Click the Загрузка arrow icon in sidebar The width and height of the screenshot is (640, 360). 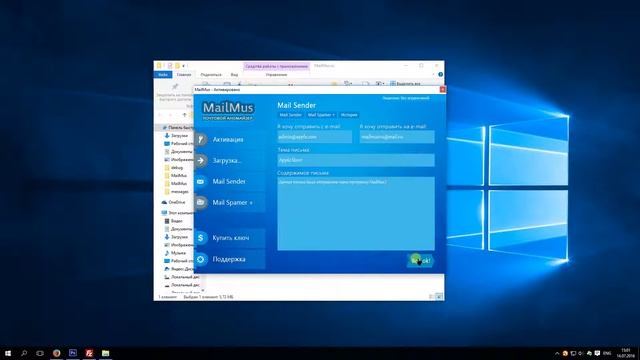point(200,160)
